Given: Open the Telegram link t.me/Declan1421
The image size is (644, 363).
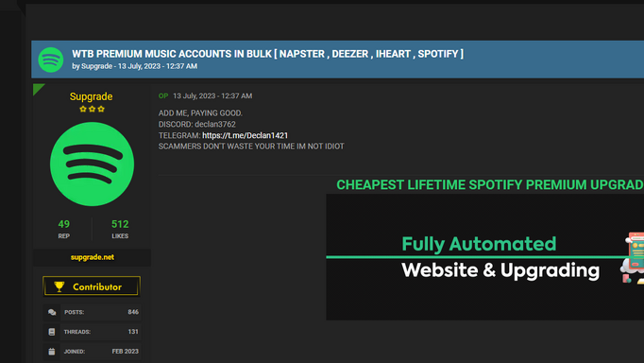Looking at the screenshot, I should [x=246, y=135].
